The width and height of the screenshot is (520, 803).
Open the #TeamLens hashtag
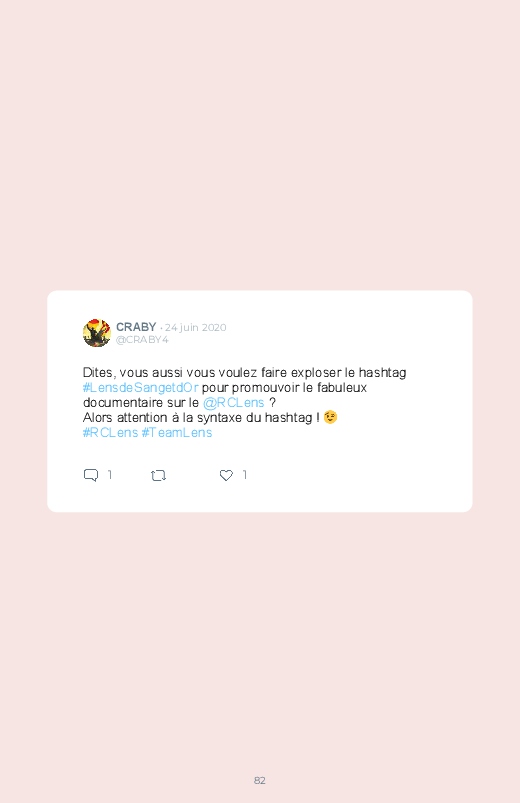pyautogui.click(x=177, y=433)
